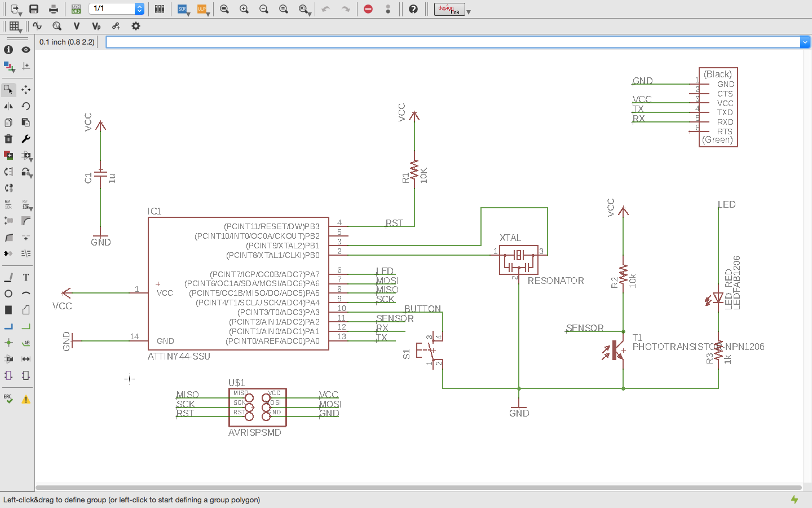
Task: Click the Save icon in toolbar
Action: coord(34,9)
